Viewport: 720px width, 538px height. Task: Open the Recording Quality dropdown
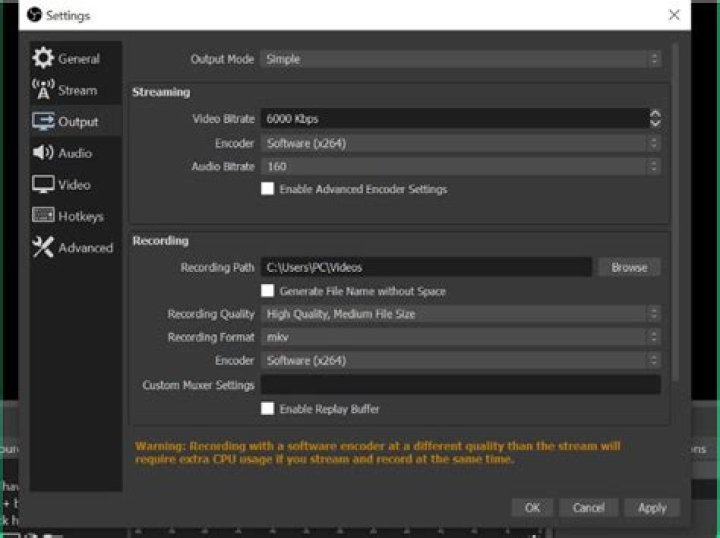pos(461,314)
